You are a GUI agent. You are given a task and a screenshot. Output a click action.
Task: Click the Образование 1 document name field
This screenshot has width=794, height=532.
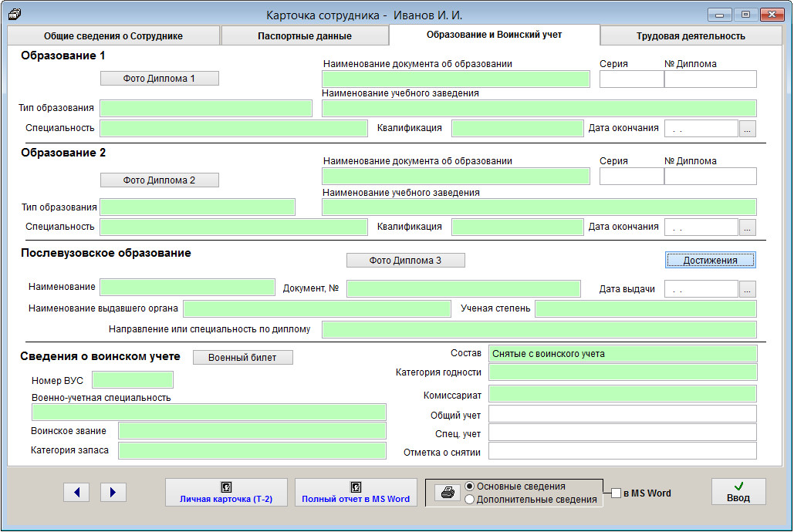[456, 79]
